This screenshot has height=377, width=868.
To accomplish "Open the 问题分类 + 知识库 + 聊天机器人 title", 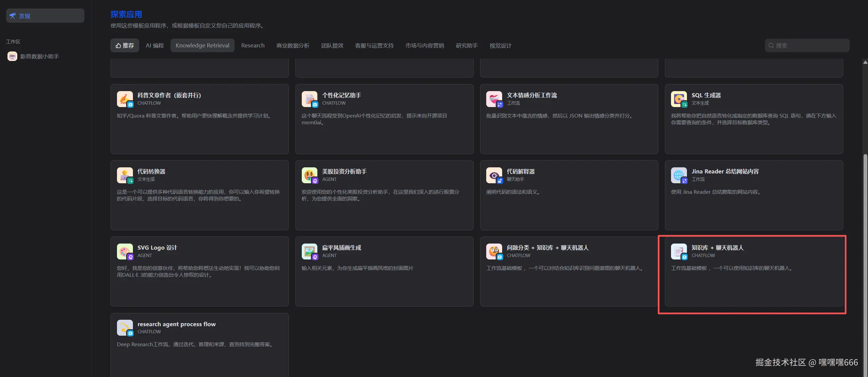I will tap(548, 248).
